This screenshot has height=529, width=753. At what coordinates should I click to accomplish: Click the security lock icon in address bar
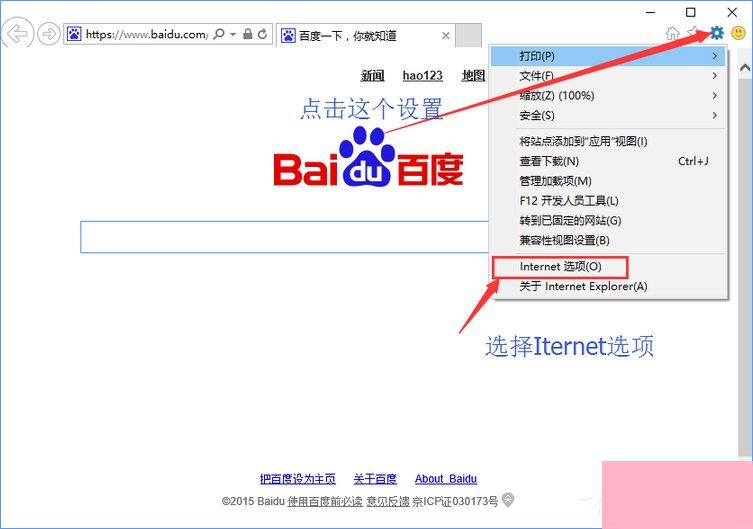[x=248, y=34]
